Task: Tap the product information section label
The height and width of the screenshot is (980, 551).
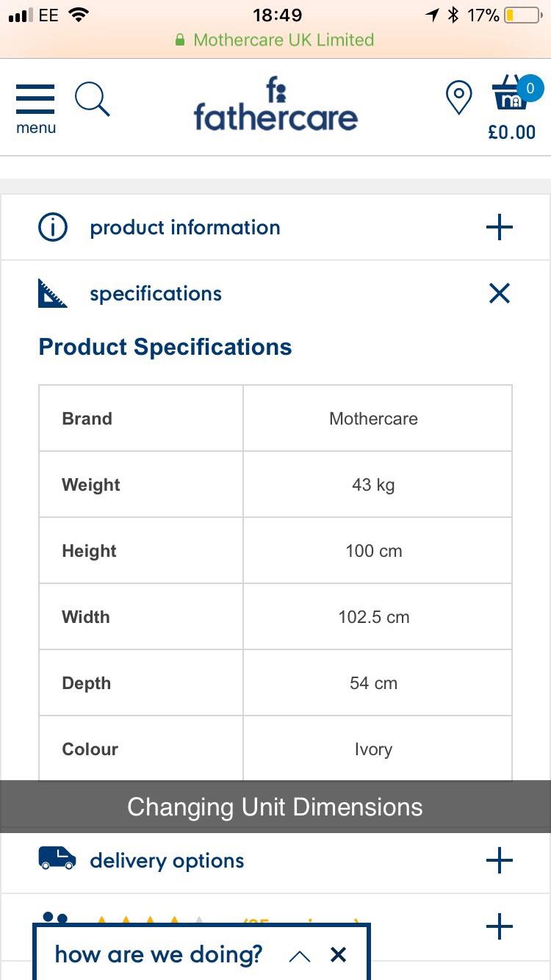Action: 184,228
